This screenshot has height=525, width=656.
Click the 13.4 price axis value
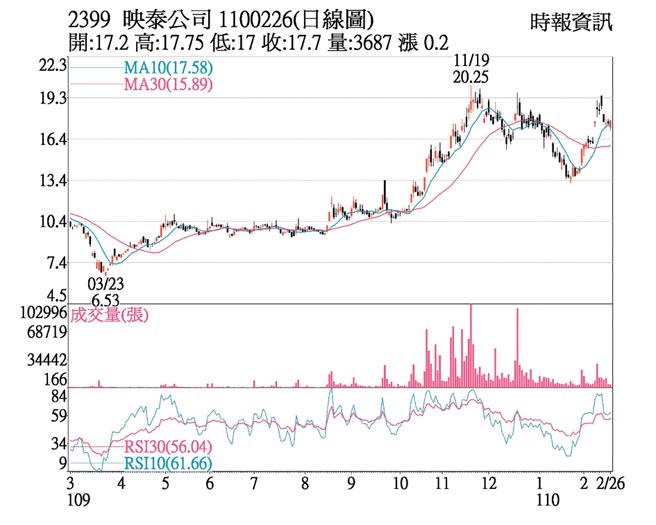[52, 181]
